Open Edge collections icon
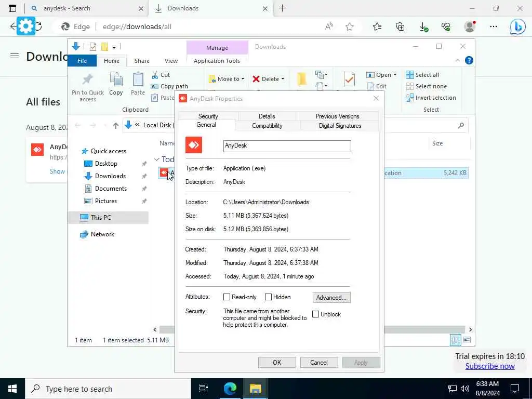The height and width of the screenshot is (399, 532). tap(401, 27)
